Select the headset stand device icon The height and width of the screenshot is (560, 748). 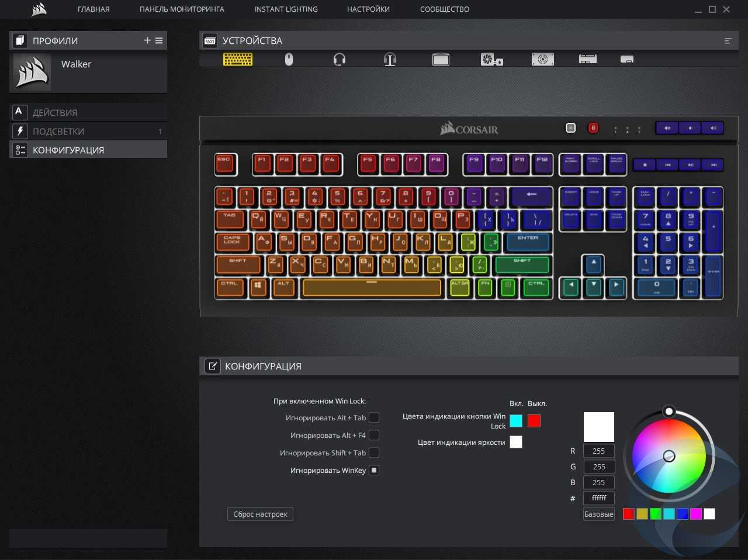click(390, 59)
